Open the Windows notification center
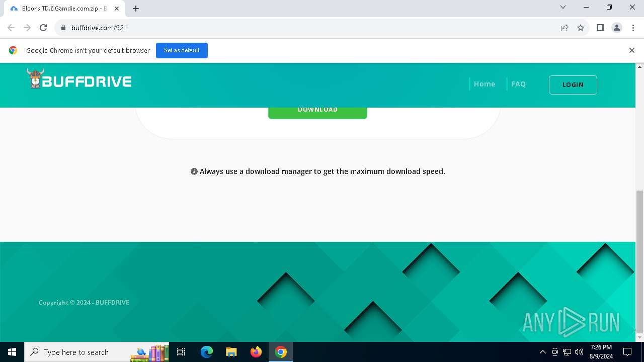Viewport: 644px width, 362px height. [627, 352]
